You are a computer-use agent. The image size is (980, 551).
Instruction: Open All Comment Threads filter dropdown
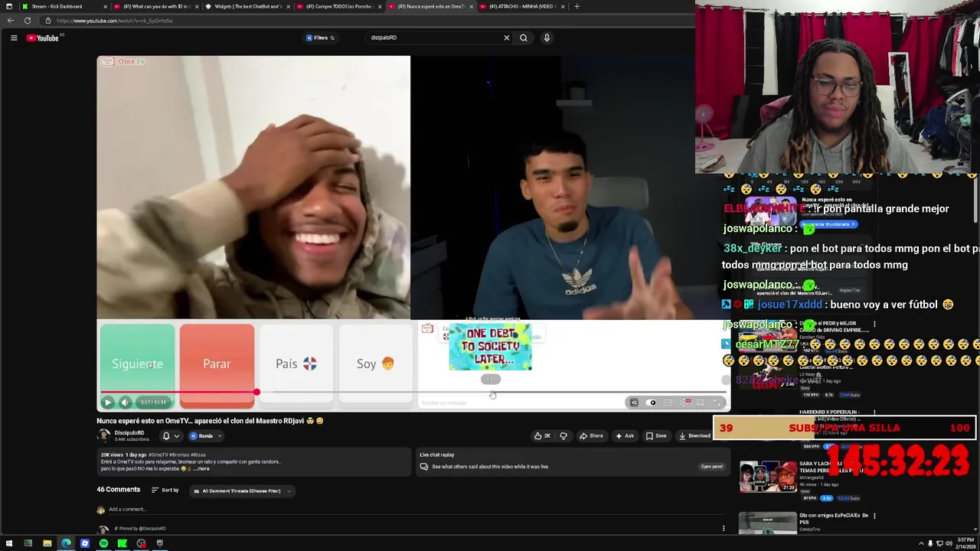[242, 491]
